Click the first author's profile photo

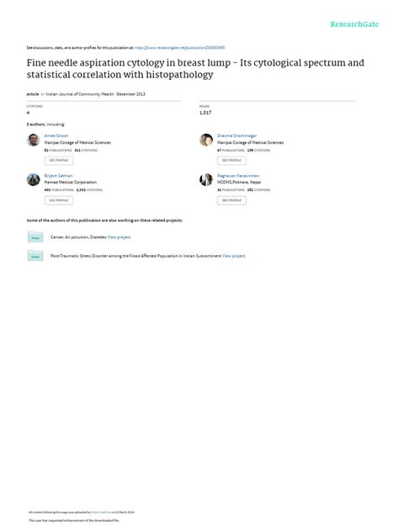click(x=34, y=140)
